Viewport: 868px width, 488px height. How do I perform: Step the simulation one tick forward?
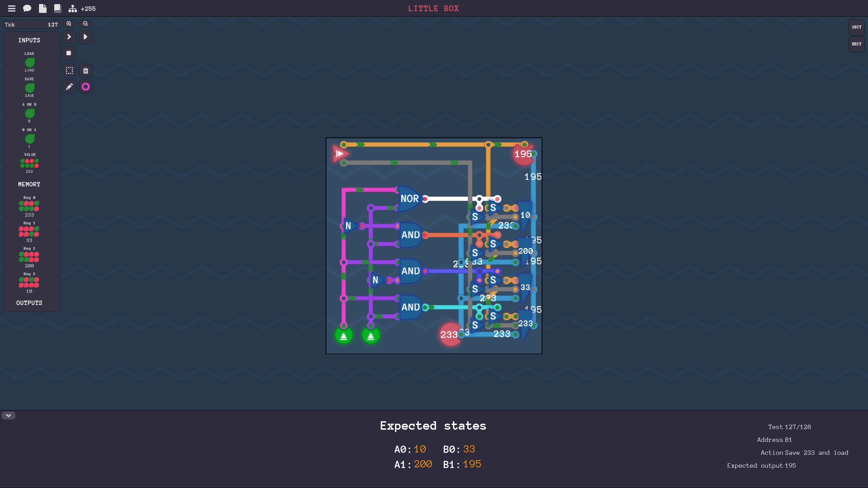point(69,37)
